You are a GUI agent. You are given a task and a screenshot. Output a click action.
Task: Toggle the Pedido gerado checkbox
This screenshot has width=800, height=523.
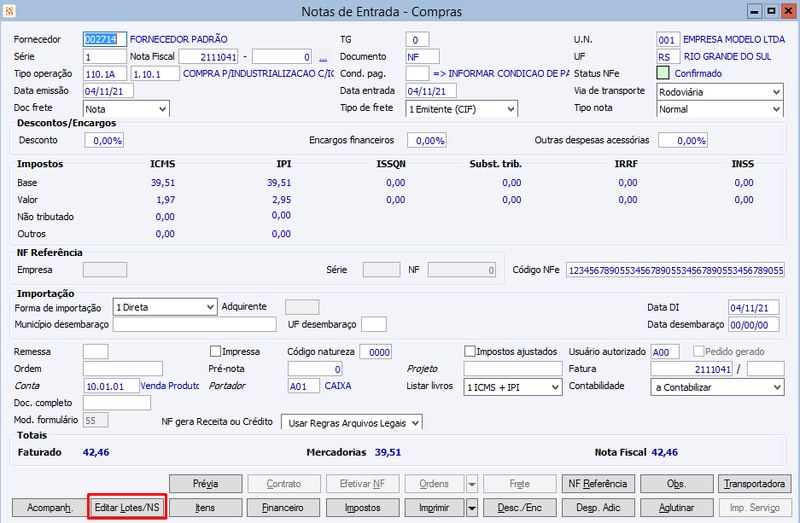pos(698,352)
